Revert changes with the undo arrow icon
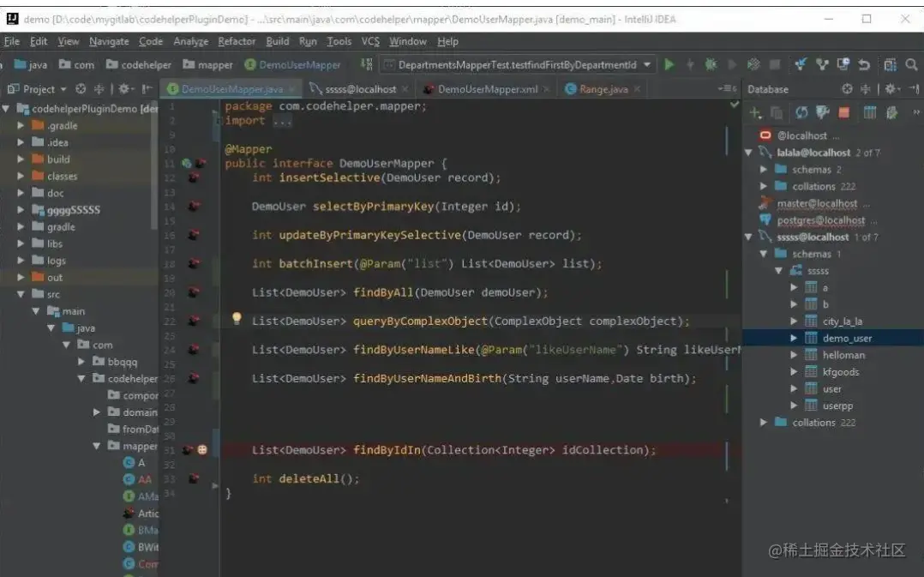The height and width of the screenshot is (577, 924). tap(864, 64)
